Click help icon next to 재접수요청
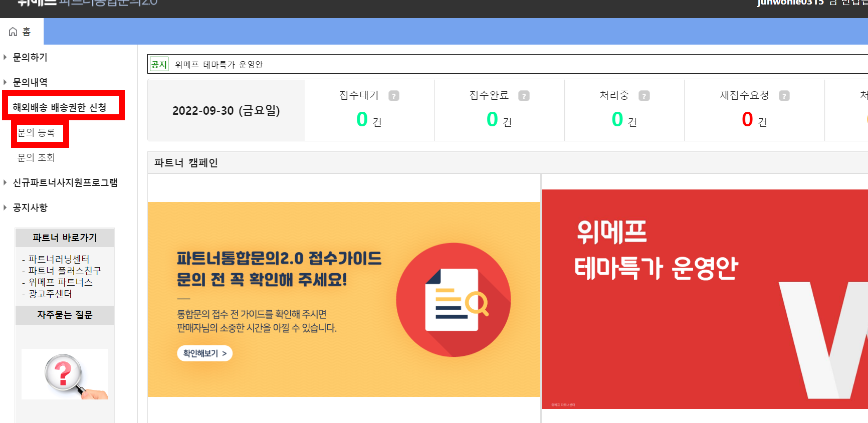This screenshot has height=423, width=868. pos(784,96)
